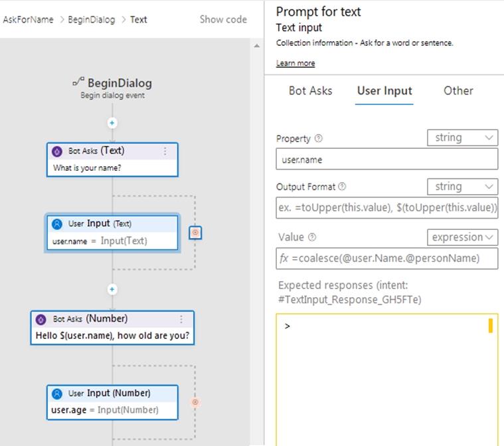Viewport: 504px width, 446px height.
Task: Select the AskForName breadcrumb
Action: pyautogui.click(x=28, y=19)
